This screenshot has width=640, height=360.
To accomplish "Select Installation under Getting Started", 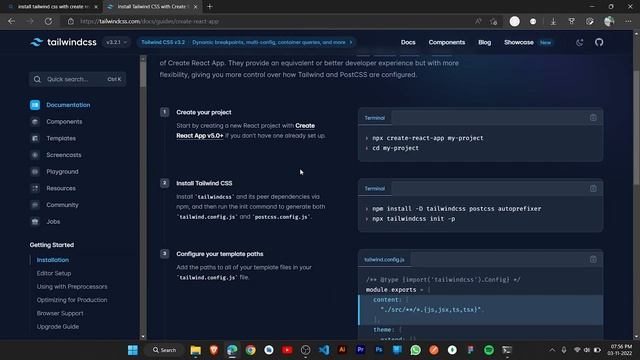I will click(x=53, y=260).
